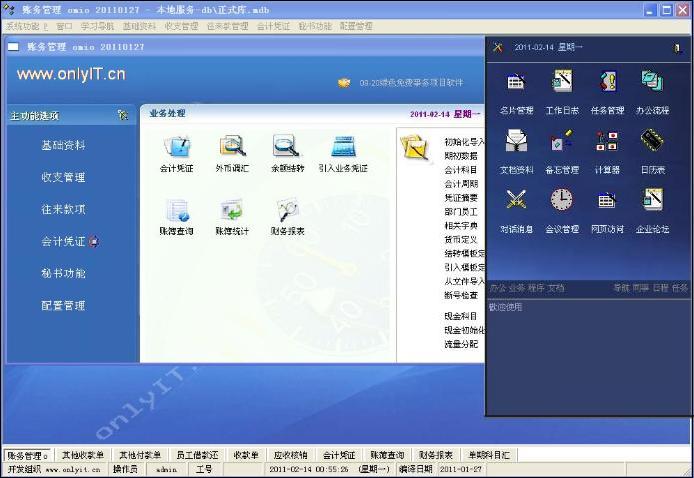Open the 窗口 menu
The image size is (694, 478).
coord(65,26)
